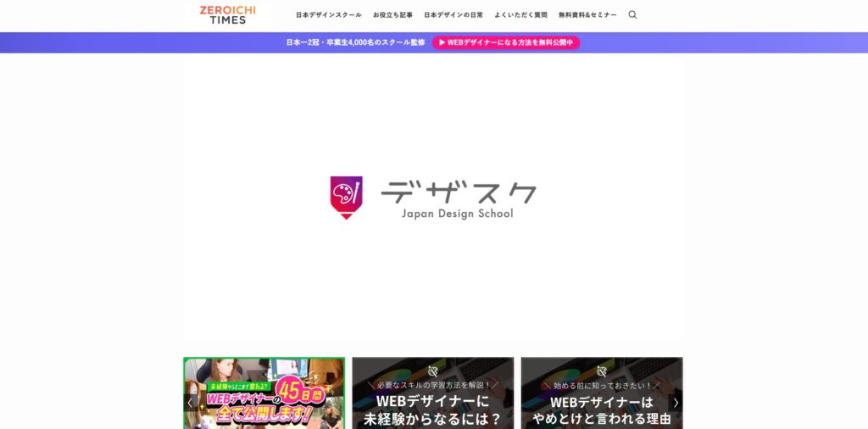Screen dimensions: 868x429
Task: Open the 45日間 全て公開します thumbnail
Action: pos(264,393)
